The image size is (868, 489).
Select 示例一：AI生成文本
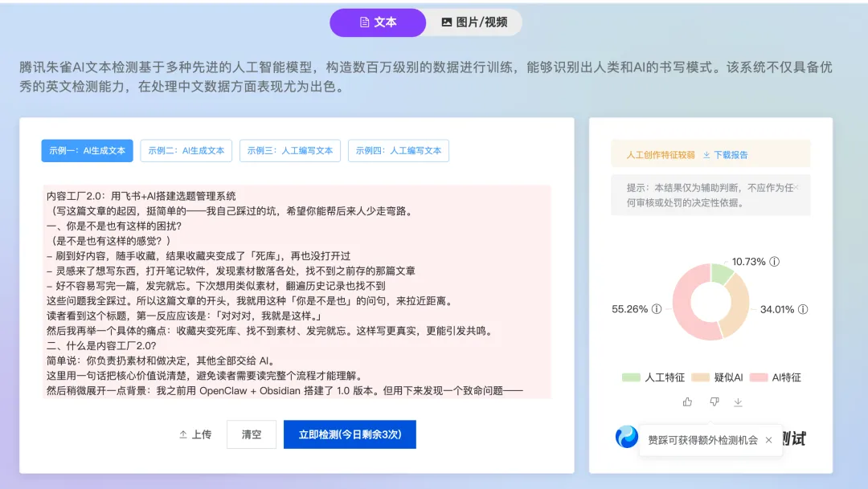click(87, 150)
